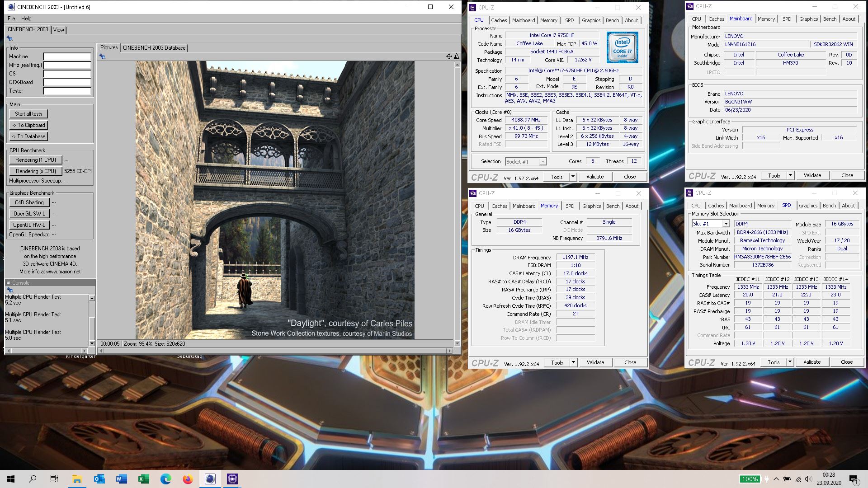Open Task View on taskbar

point(54,479)
